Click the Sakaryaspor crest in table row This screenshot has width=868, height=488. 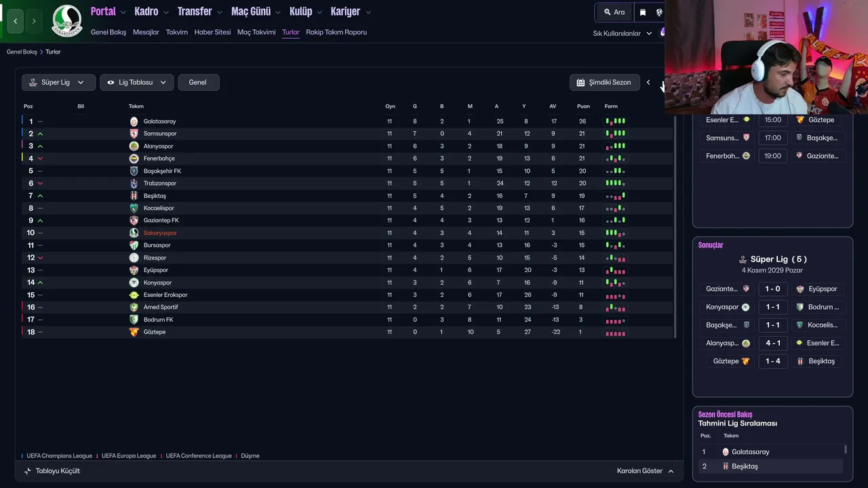134,233
